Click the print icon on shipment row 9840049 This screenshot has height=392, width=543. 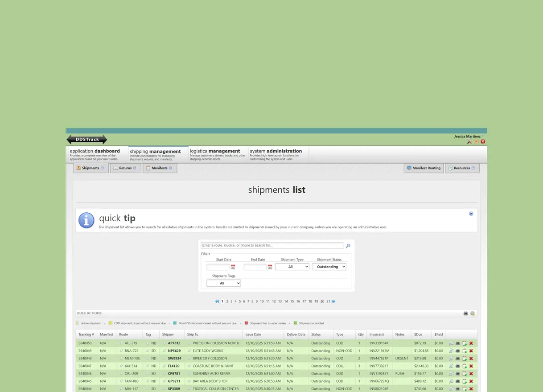pos(457,351)
